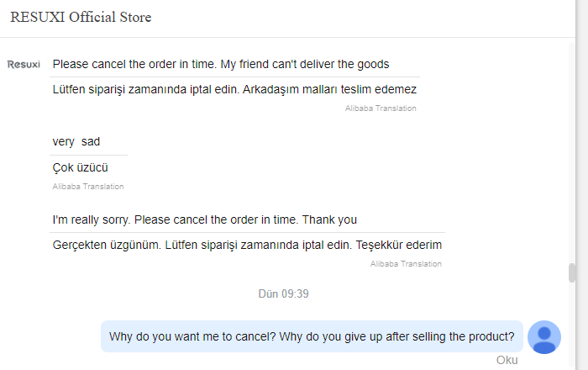588x370 pixels.
Task: Click the 'Oku' read status label
Action: (507, 360)
